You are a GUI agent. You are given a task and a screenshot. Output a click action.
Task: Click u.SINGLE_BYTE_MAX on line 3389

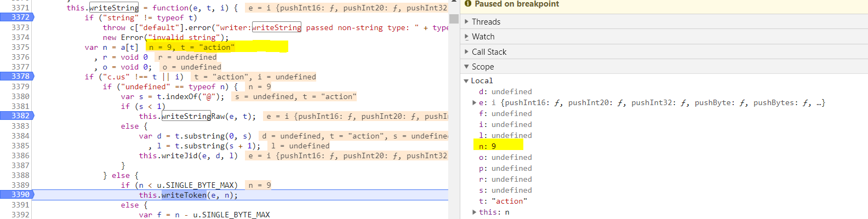click(x=197, y=185)
